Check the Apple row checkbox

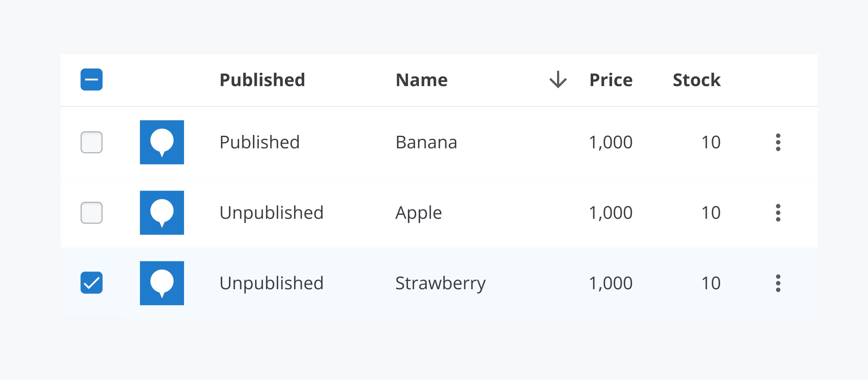point(92,213)
